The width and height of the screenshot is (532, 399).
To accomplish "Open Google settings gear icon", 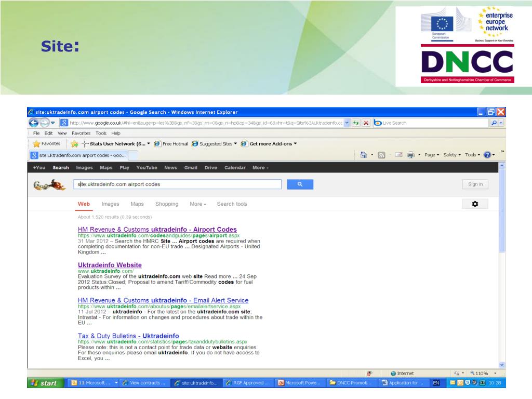I will pyautogui.click(x=475, y=204).
